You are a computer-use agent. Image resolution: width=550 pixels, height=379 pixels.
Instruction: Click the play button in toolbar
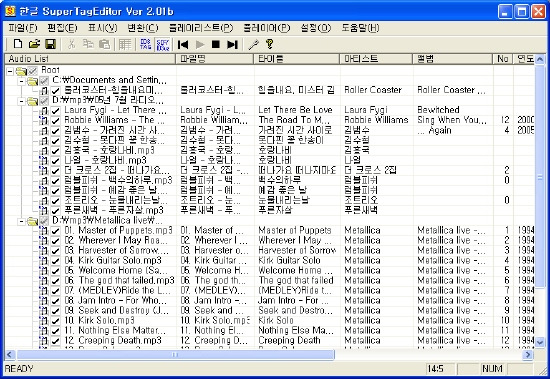pyautogui.click(x=200, y=44)
